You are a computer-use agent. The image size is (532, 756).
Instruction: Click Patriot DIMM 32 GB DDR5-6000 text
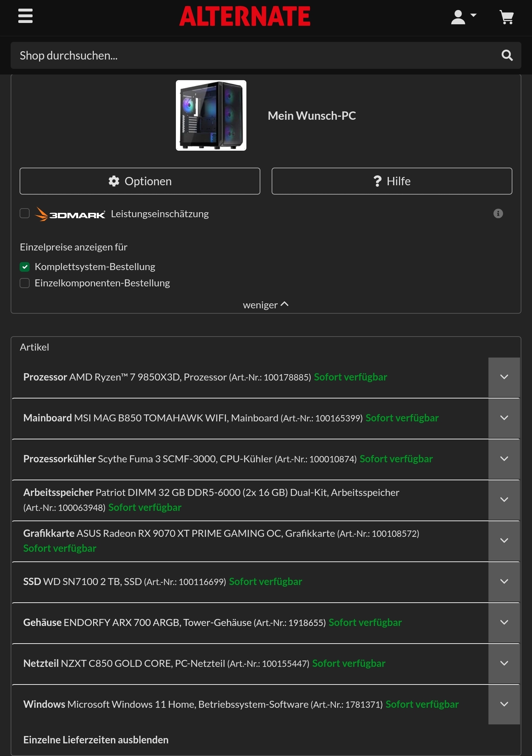point(168,492)
